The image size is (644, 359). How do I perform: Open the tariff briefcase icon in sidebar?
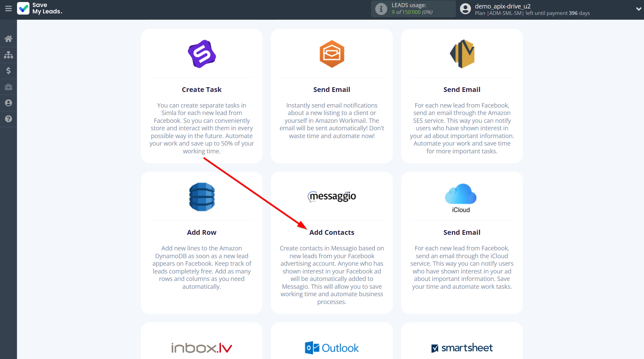coord(8,87)
